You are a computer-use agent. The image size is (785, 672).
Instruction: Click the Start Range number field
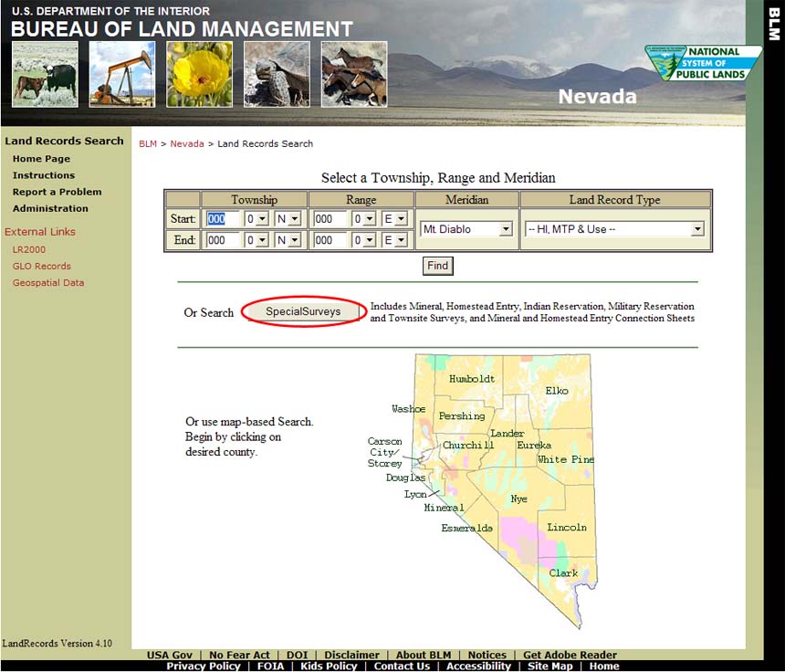coord(330,219)
